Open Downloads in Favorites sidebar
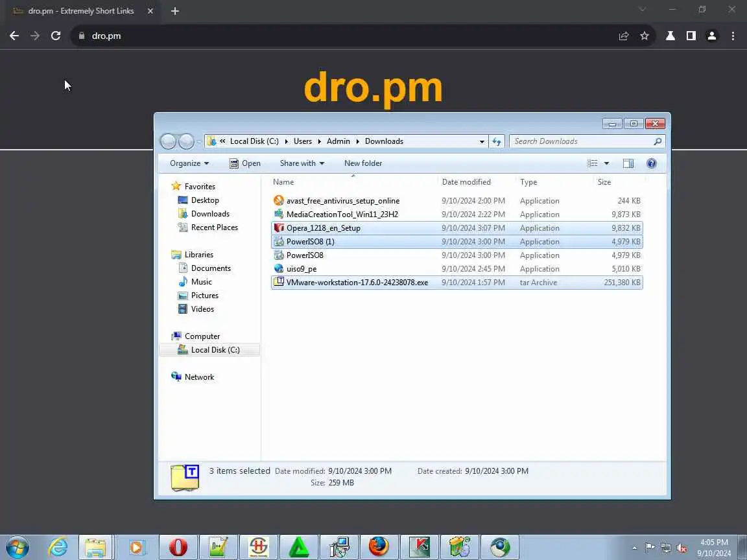 coord(210,214)
